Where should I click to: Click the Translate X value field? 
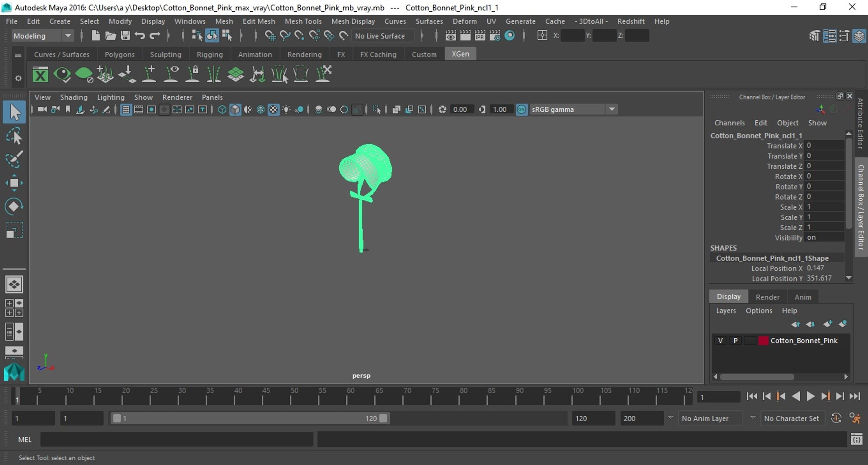(824, 146)
